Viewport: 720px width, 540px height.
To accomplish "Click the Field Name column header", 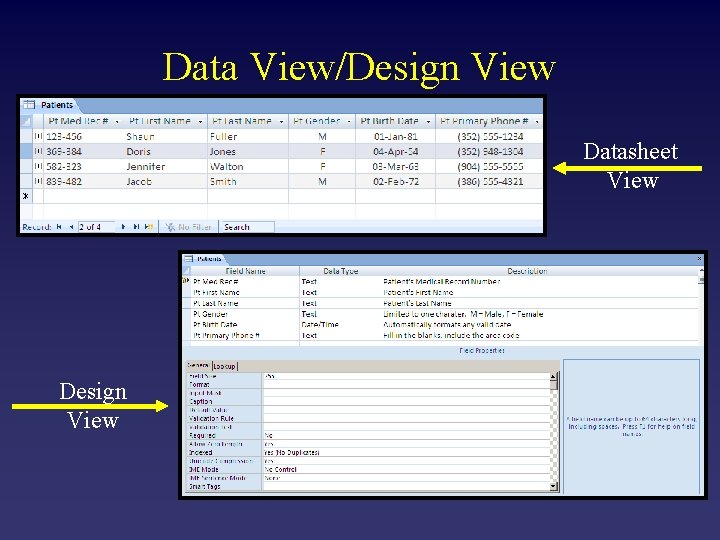I will (x=245, y=271).
